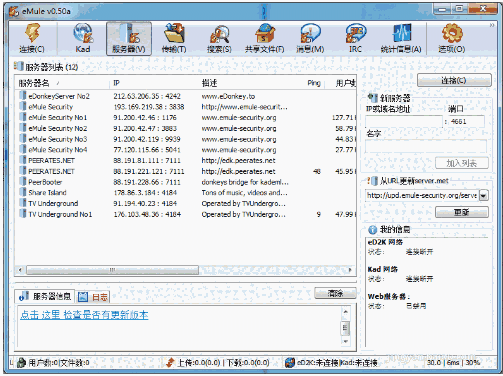Click the toolbar overflow chevron

point(492,25)
